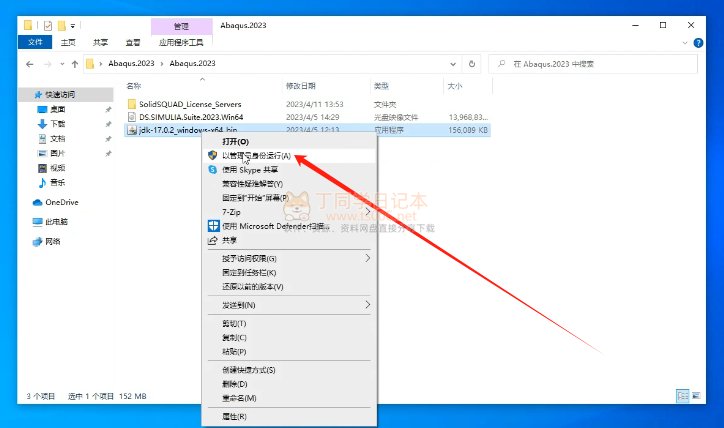Expand Customize Quick Access Toolbar dropdown
The width and height of the screenshot is (724, 428).
click(73, 26)
